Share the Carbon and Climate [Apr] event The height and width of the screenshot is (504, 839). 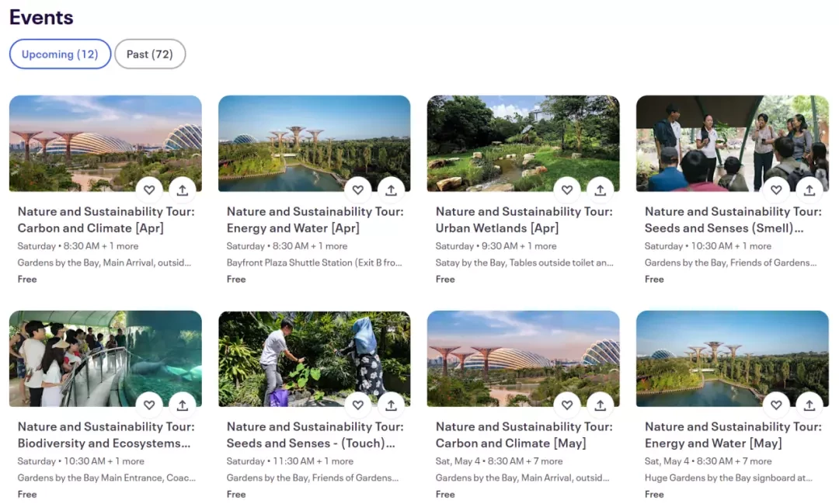tap(183, 189)
